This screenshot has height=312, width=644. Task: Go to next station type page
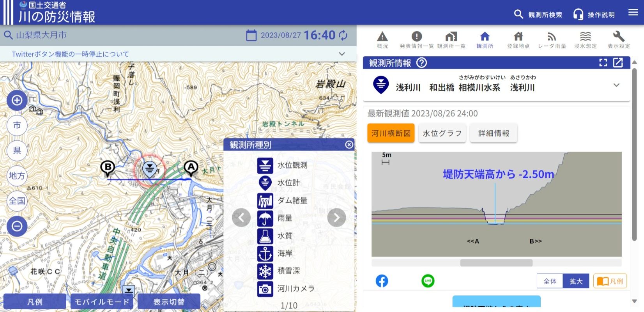pyautogui.click(x=336, y=218)
